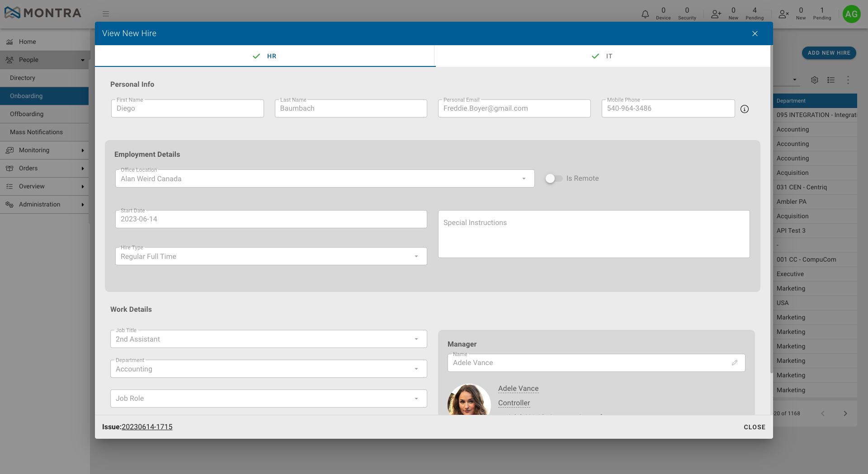The width and height of the screenshot is (868, 474).
Task: Click the People sidebar icon
Action: (9, 60)
